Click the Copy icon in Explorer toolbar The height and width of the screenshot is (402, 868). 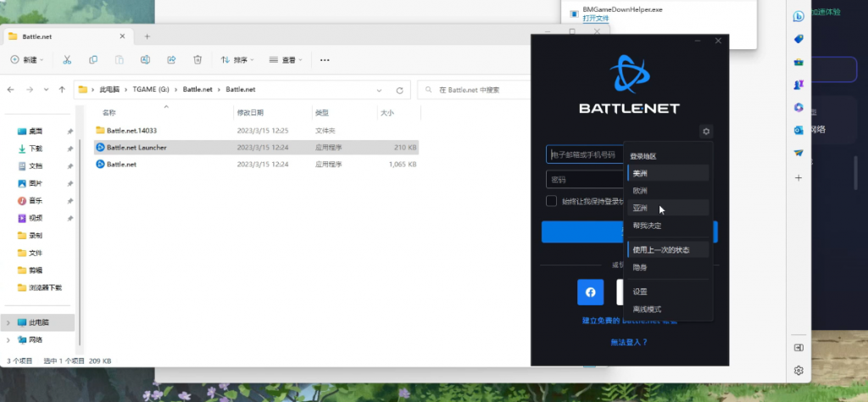(x=93, y=60)
